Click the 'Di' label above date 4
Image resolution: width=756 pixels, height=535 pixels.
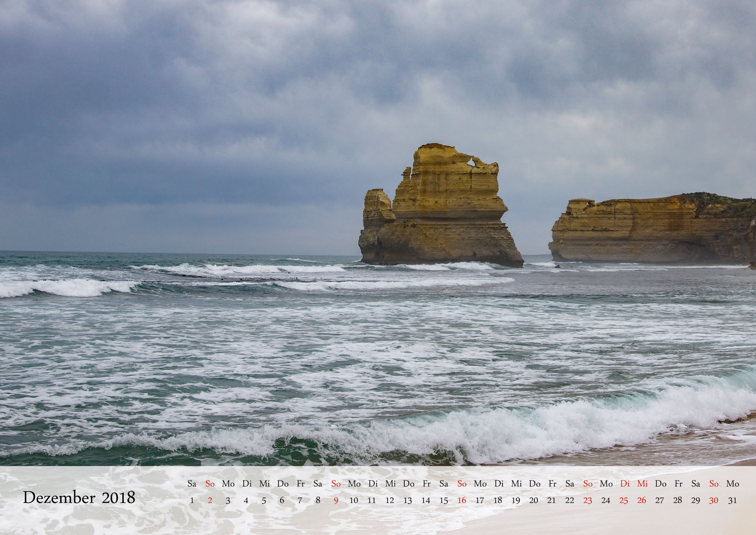pos(247,484)
